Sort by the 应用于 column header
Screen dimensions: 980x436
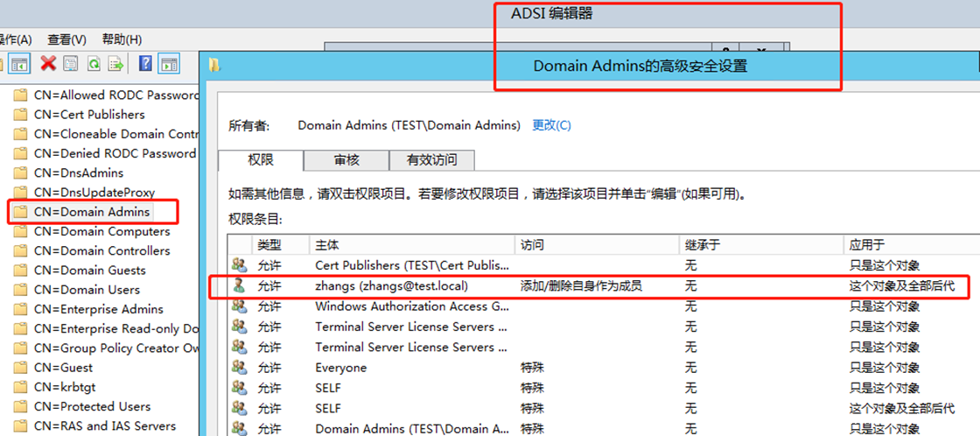click(x=911, y=244)
